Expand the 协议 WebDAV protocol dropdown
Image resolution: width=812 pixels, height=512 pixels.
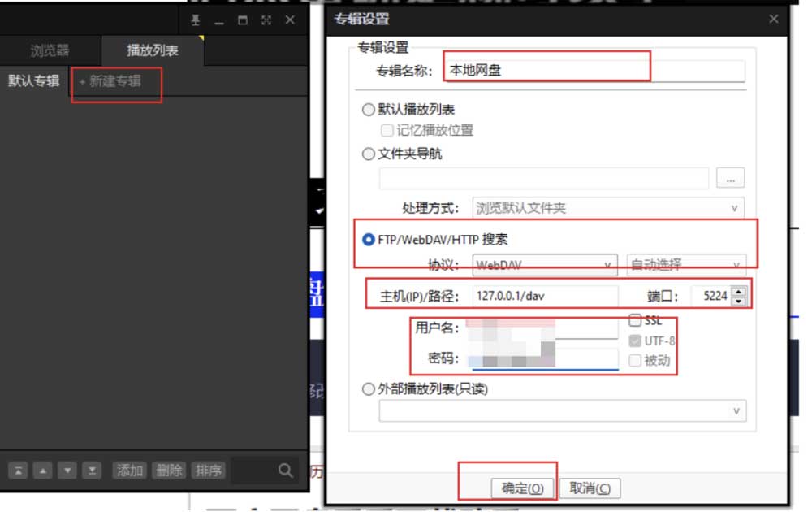click(x=544, y=265)
